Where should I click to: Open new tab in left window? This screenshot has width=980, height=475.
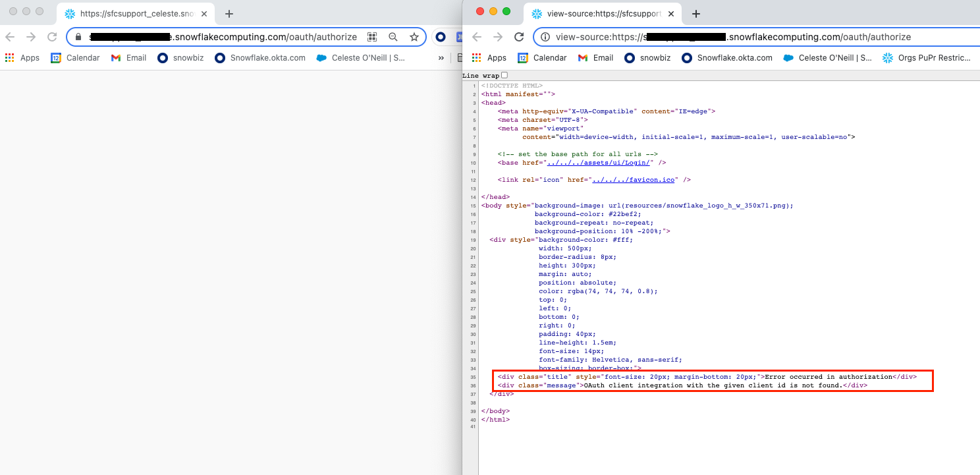click(x=229, y=14)
